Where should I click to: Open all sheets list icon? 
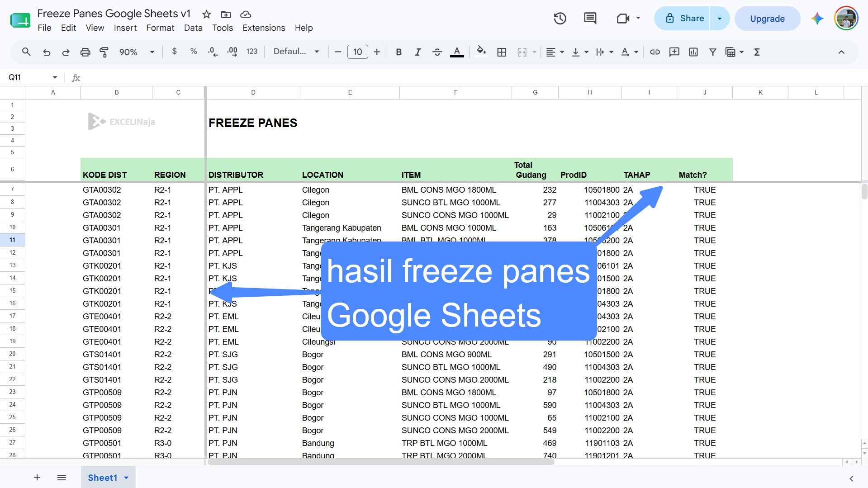(62, 478)
